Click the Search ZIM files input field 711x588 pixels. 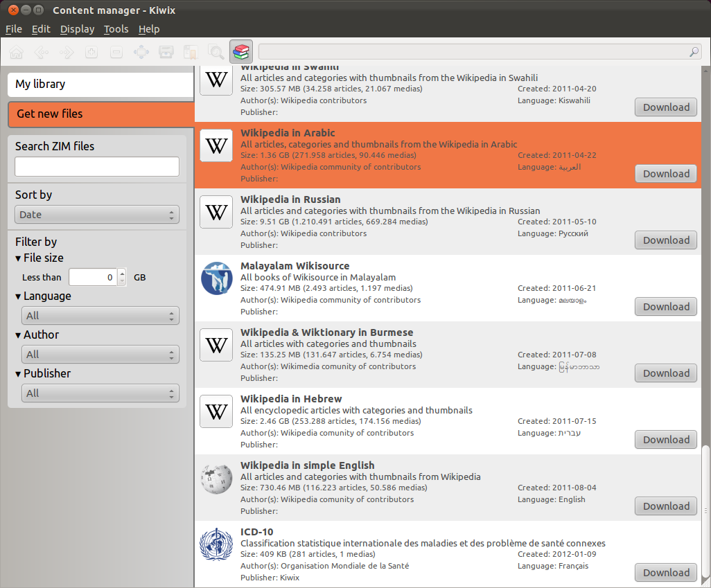(96, 166)
